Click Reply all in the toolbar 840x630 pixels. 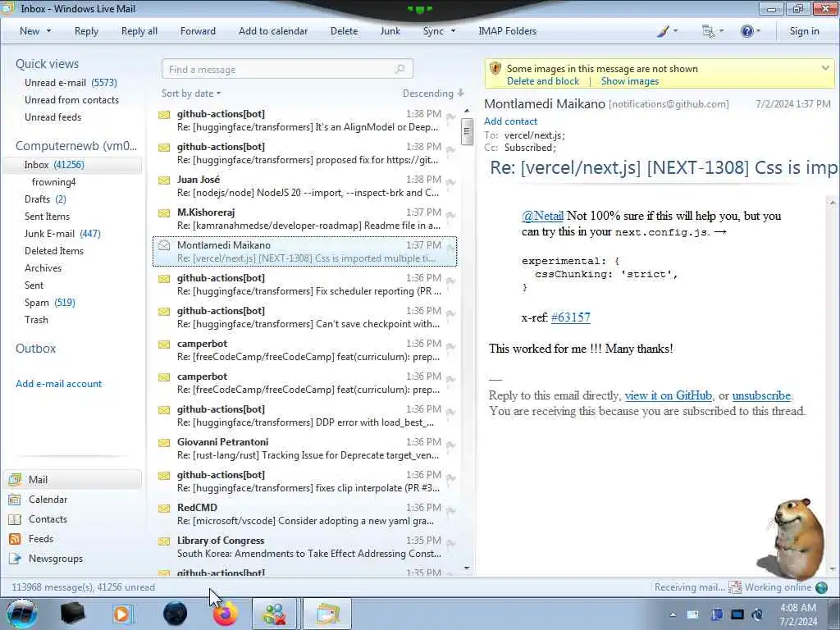click(x=139, y=31)
